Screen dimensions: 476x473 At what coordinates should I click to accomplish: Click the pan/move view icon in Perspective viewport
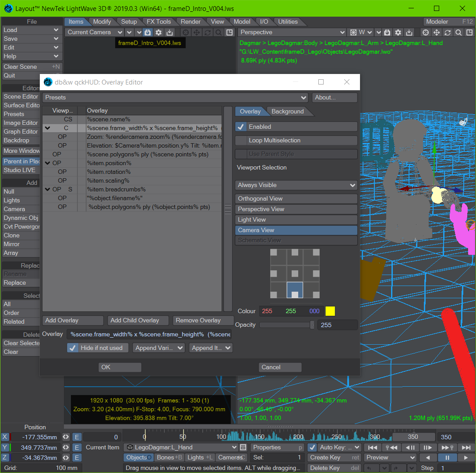(437, 32)
